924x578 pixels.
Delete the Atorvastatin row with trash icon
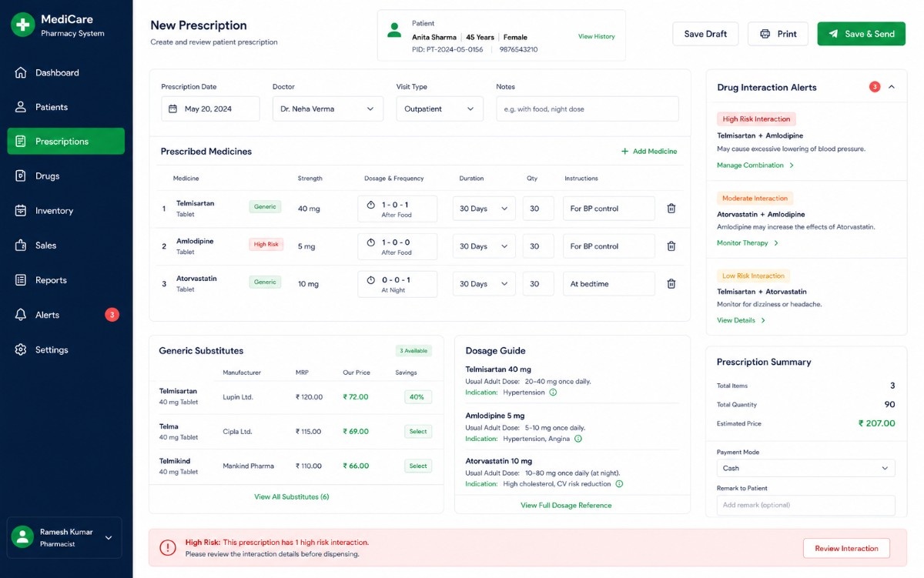point(671,284)
